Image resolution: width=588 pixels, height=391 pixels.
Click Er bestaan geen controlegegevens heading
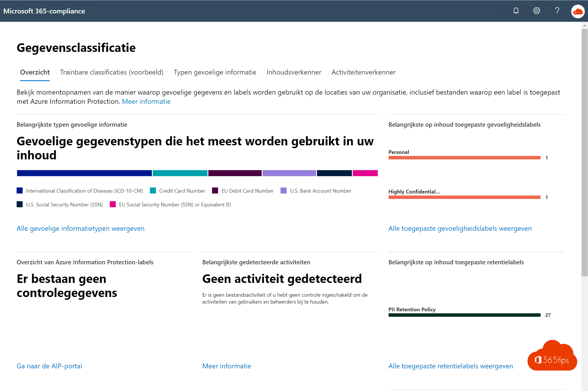[x=67, y=286]
